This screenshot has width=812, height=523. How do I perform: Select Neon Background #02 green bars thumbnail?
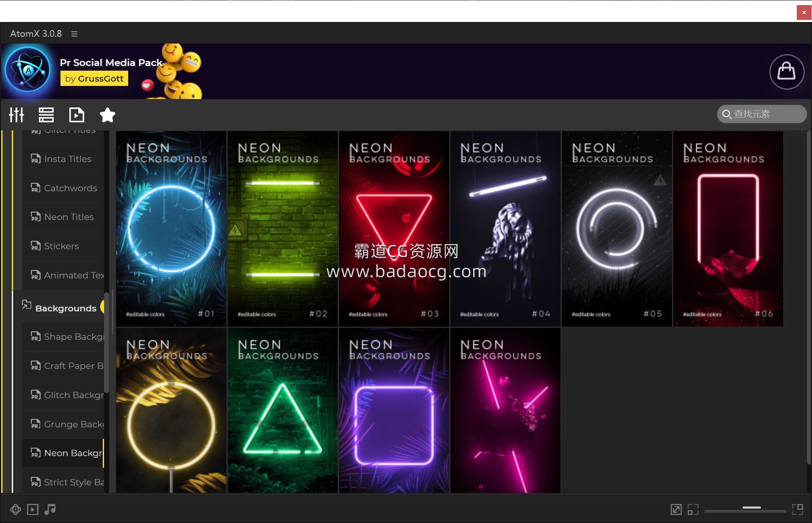click(283, 229)
